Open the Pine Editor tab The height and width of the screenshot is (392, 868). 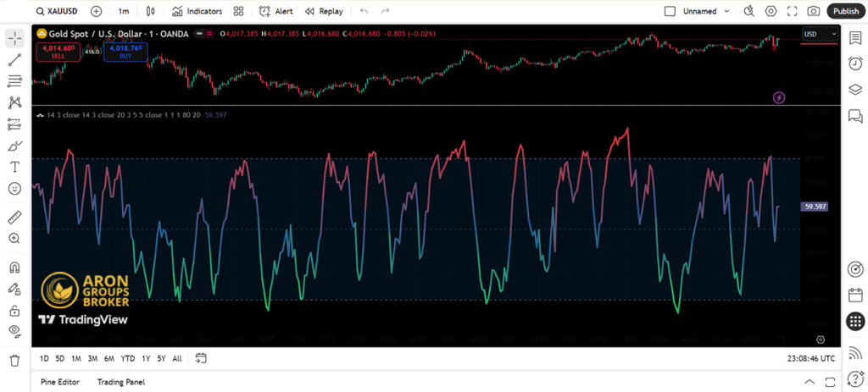click(x=60, y=382)
